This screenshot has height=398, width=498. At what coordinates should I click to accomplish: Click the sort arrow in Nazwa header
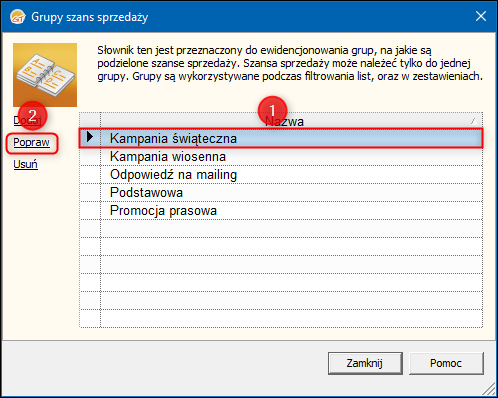pos(473,121)
